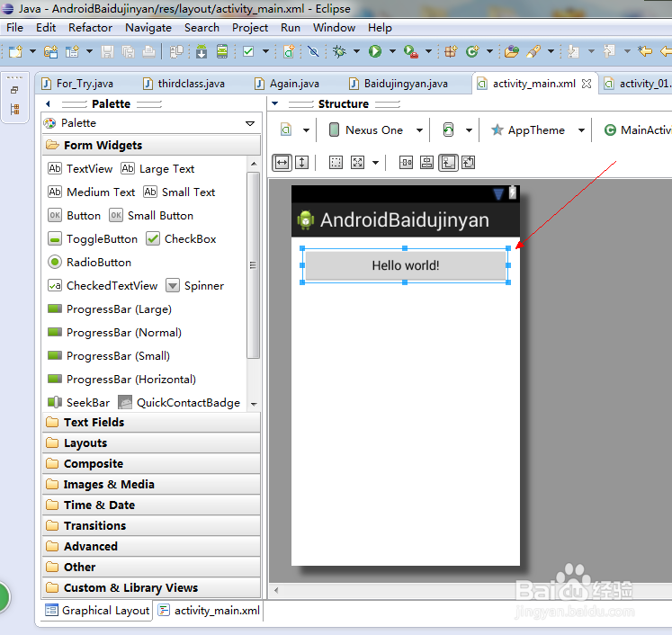The height and width of the screenshot is (635, 672).
Task: Toggle fill width layout button
Action: [x=282, y=163]
